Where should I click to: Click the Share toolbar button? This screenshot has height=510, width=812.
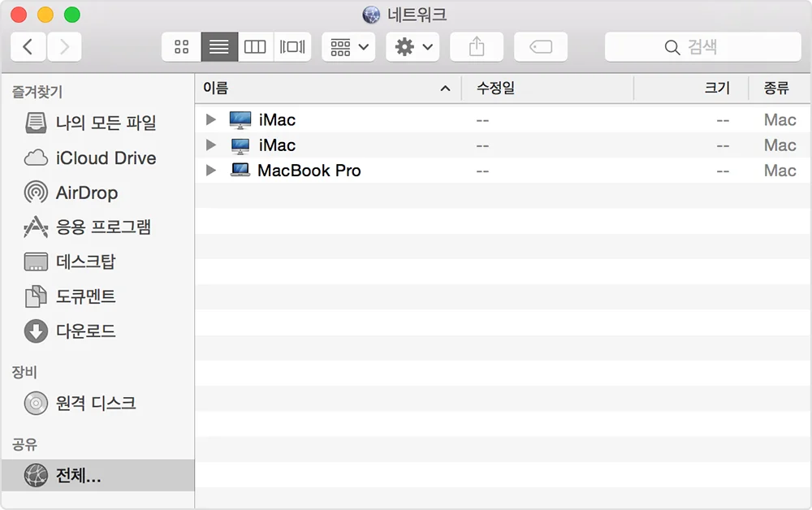coord(477,47)
